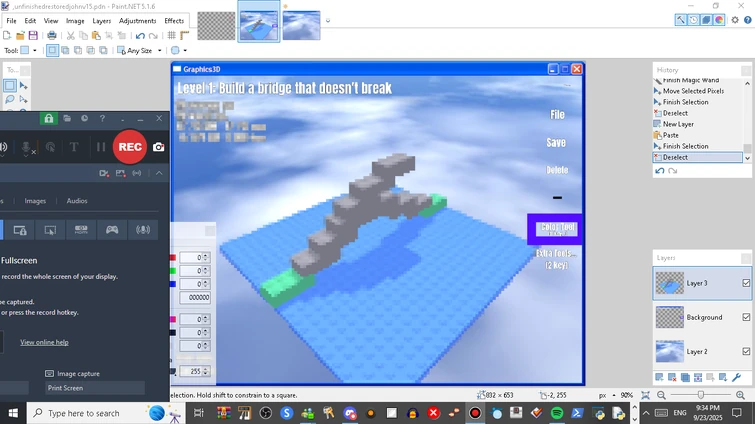755x424 pixels.
Task: Select HDMI device recording mode
Action: click(x=81, y=230)
